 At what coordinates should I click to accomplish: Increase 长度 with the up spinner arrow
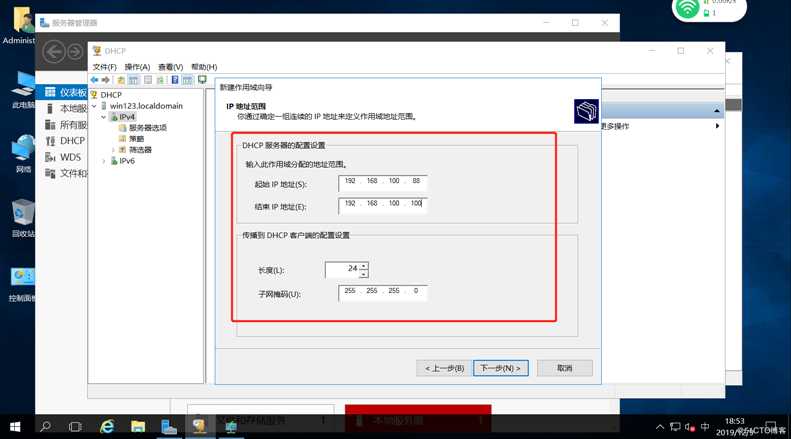[364, 266]
